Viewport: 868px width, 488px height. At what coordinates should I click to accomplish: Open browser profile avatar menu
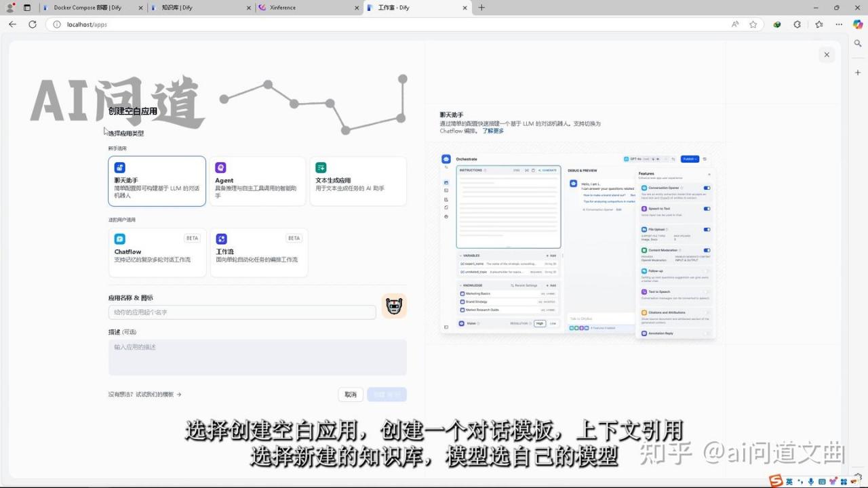point(10,7)
